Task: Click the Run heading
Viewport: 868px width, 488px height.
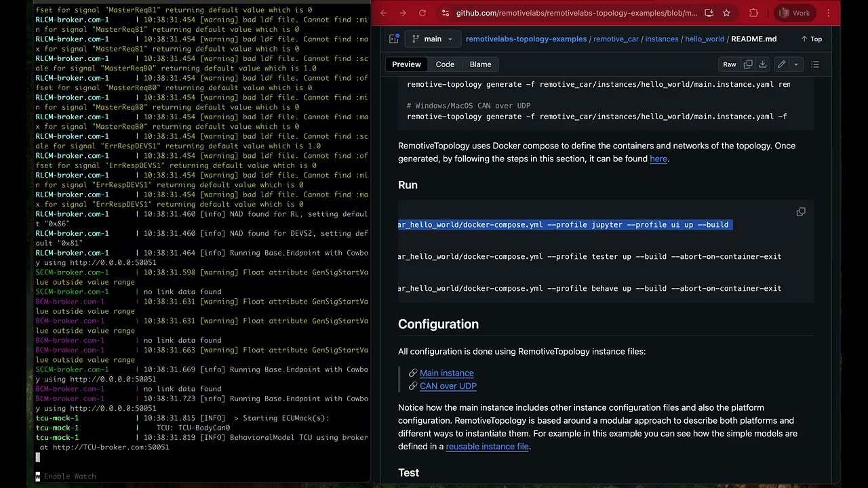Action: (408, 185)
